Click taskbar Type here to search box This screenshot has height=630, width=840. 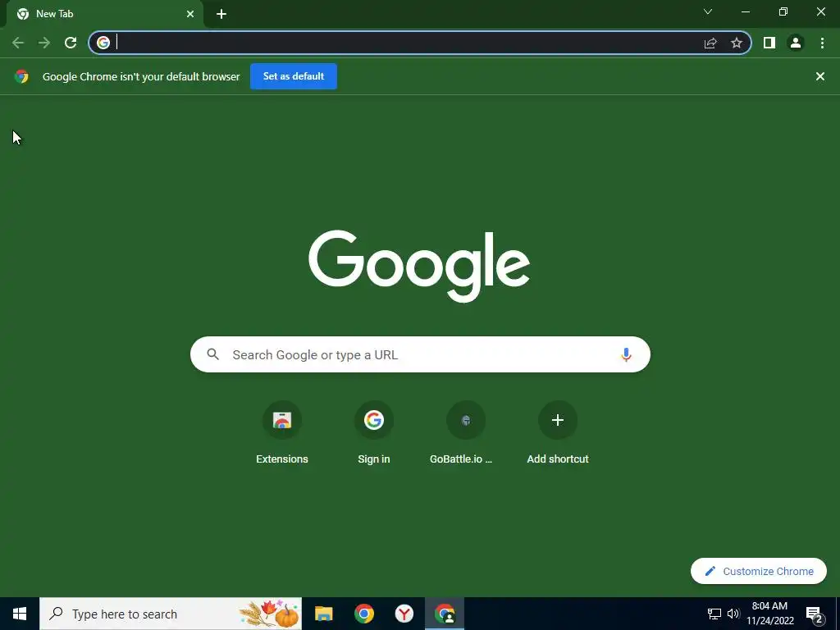point(171,614)
